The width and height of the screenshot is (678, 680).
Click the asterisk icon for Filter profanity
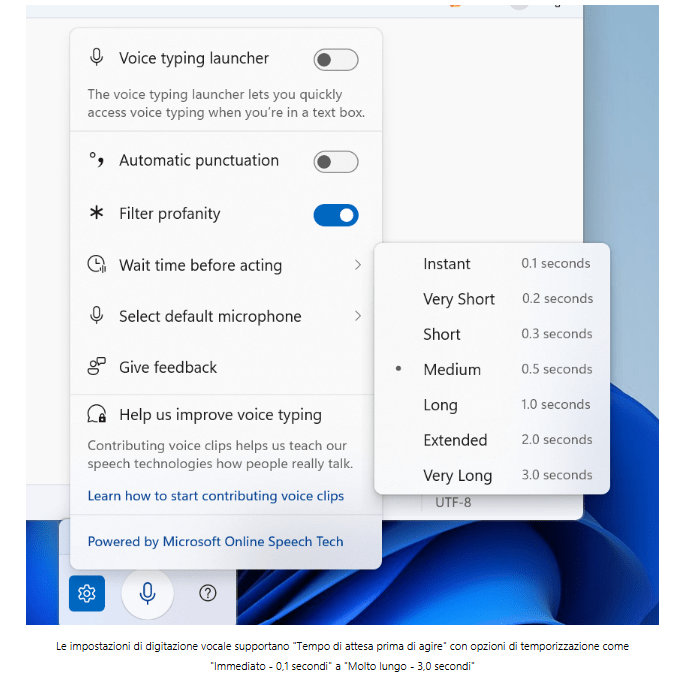pos(97,214)
